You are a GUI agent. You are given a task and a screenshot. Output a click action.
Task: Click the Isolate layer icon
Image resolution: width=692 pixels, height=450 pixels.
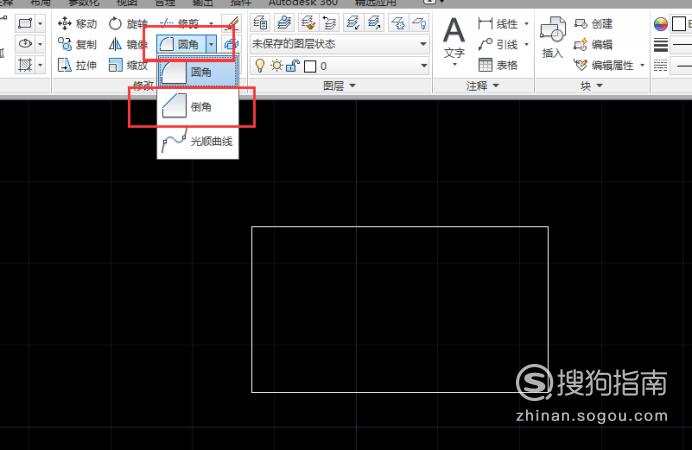[x=353, y=22]
